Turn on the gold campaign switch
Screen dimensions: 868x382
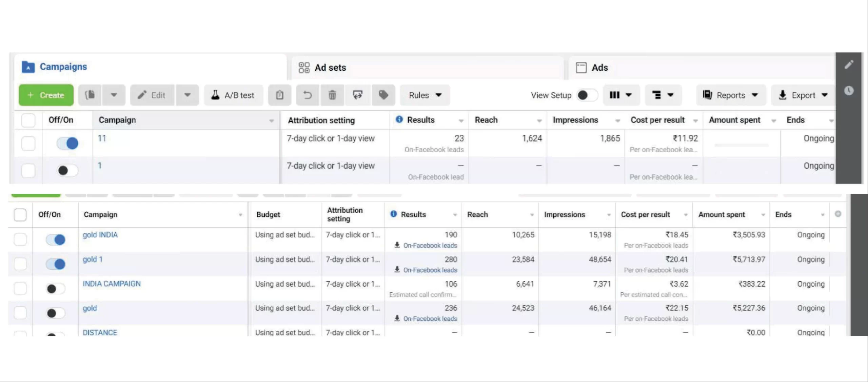pos(55,313)
